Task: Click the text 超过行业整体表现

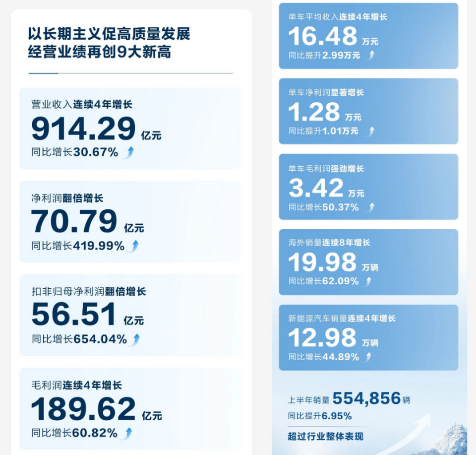Action: 325,437
